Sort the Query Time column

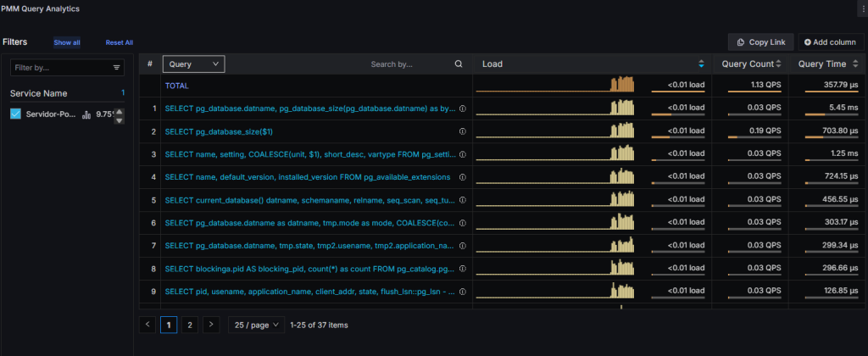coord(823,64)
